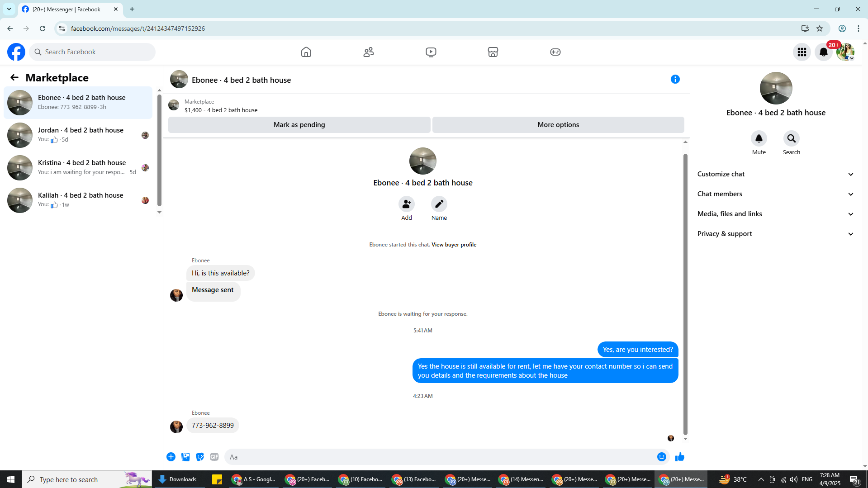Open Chrome profile icon
This screenshot has width=868, height=488.
[x=842, y=28]
